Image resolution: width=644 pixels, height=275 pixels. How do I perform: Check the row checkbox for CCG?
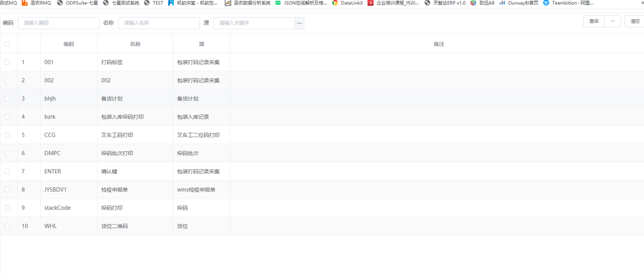pos(7,135)
